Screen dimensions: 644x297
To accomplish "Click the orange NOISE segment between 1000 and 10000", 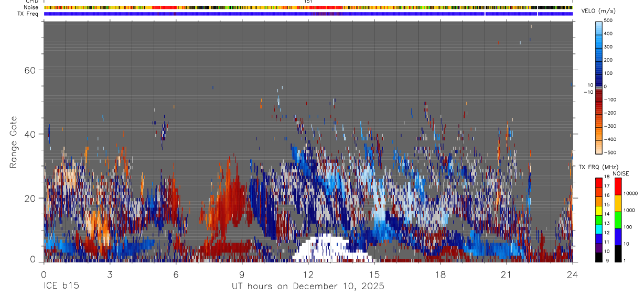I will (x=618, y=203).
